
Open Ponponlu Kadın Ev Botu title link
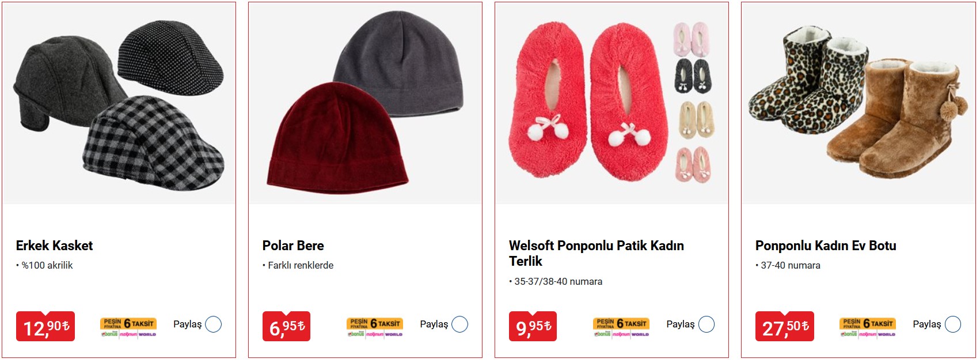(826, 246)
